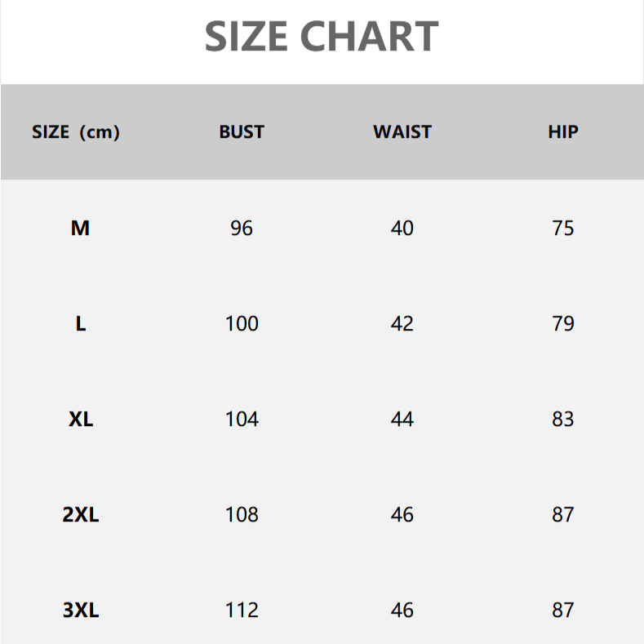Click the SIZE CHART title
The width and height of the screenshot is (644, 644).
pos(322,37)
